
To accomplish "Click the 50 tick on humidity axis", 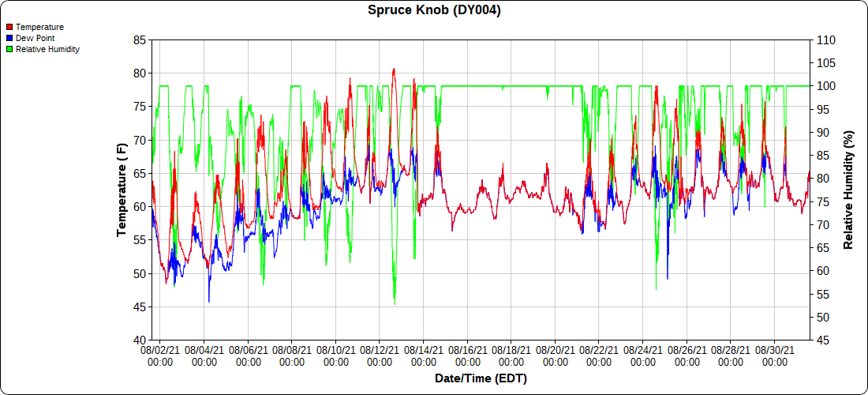I will tap(823, 317).
